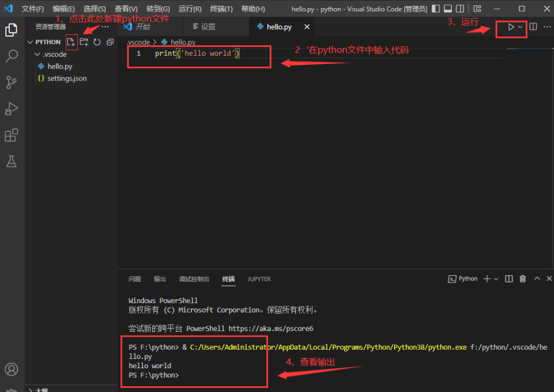The image size is (554, 392).
Task: Click the 资源管理器 panel title
Action: [51, 27]
